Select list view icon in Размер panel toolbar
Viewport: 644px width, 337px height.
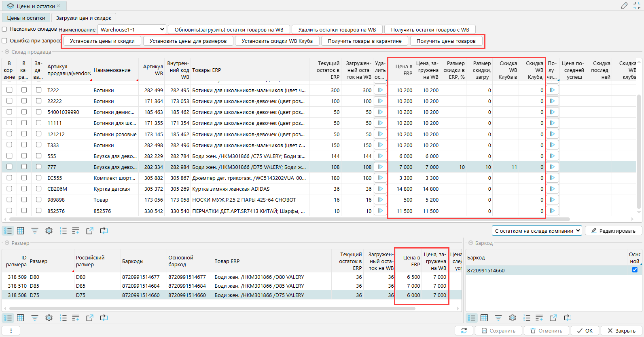8,318
